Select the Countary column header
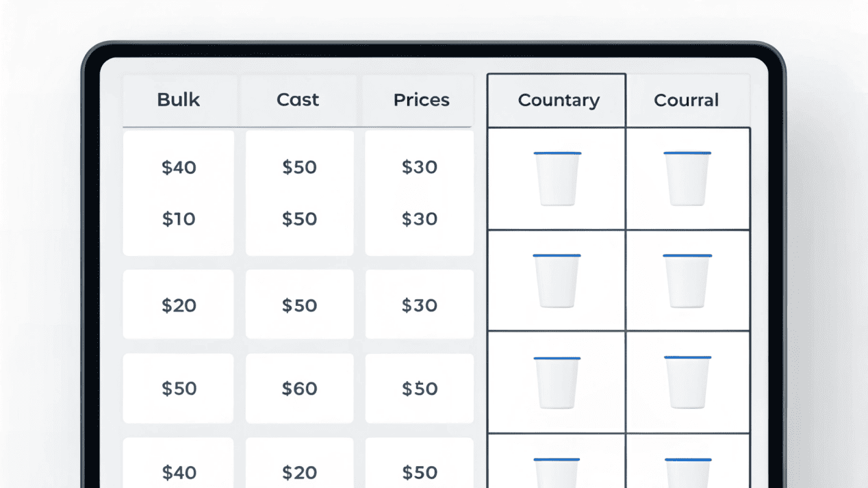Image resolution: width=868 pixels, height=488 pixels. pyautogui.click(x=559, y=101)
